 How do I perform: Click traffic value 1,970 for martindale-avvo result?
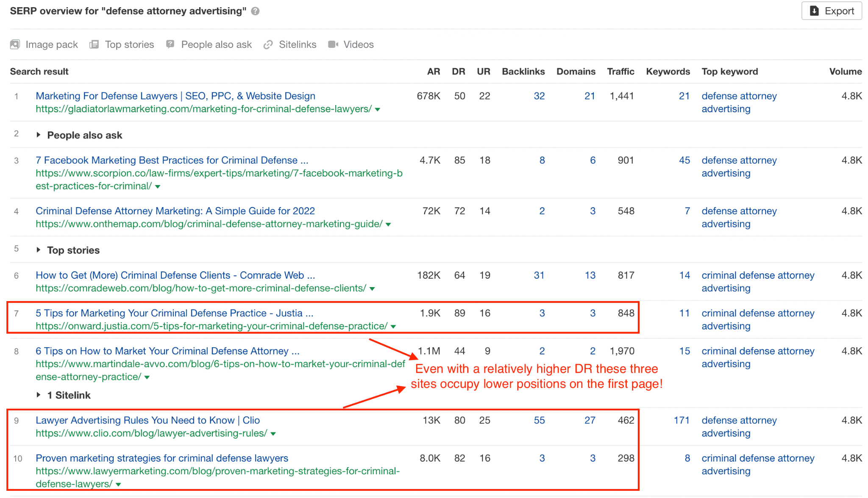622,351
